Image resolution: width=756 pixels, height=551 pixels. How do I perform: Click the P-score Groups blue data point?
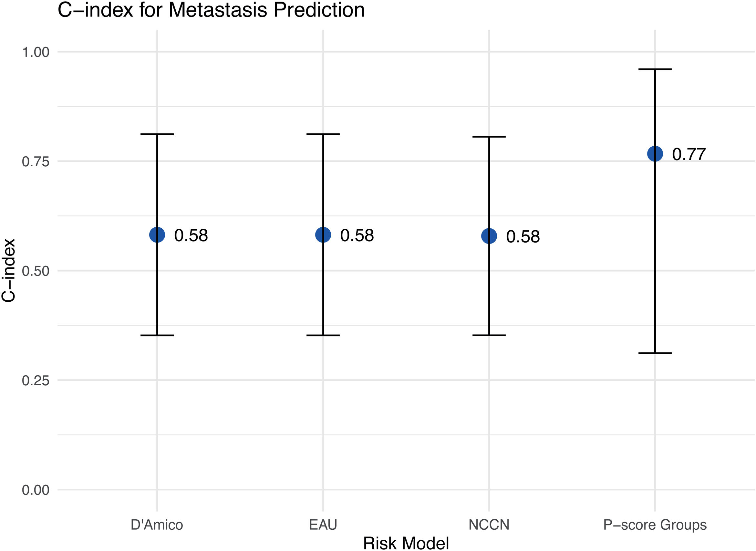655,154
